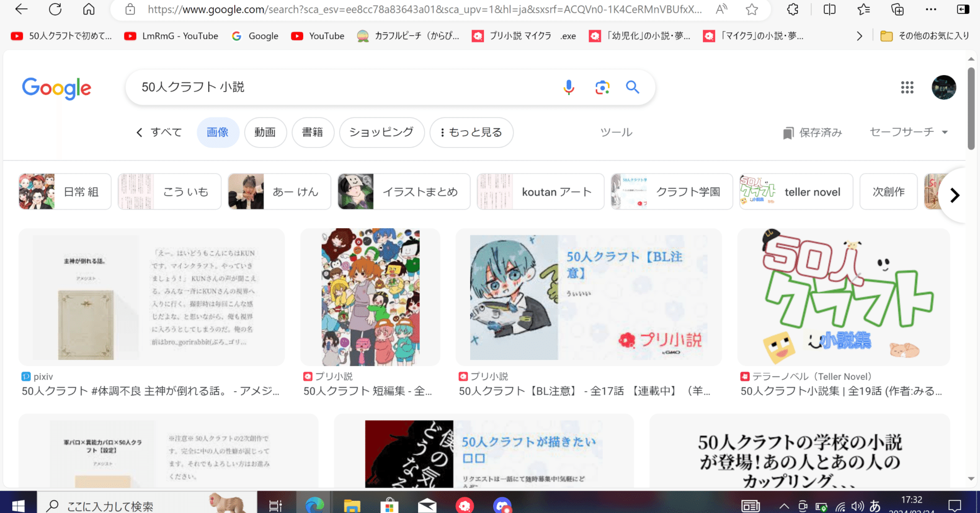Open the Windows Start menu
980x513 pixels.
tap(18, 506)
